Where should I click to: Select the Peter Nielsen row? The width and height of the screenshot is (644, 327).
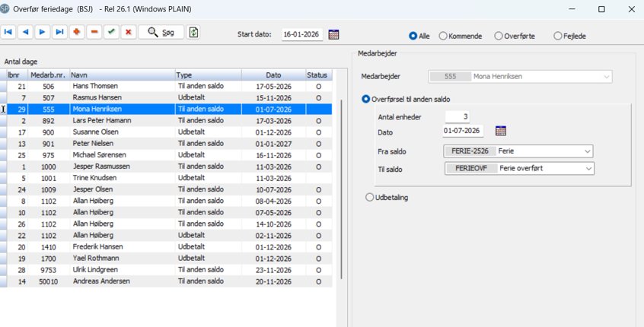tap(166, 144)
